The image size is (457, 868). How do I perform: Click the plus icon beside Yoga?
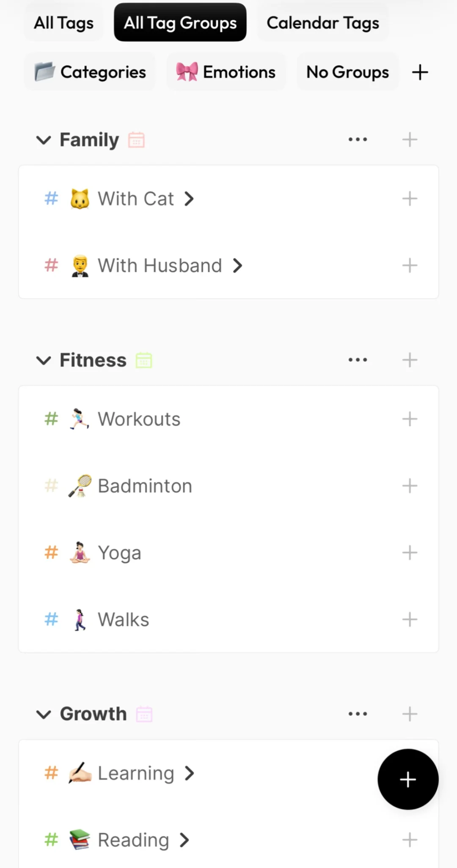point(409,553)
